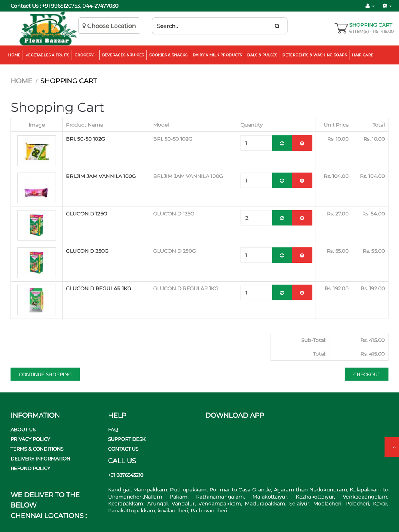The height and width of the screenshot is (532, 399).
Task: Click quantity field for BRI.JIM JAM VANNILA 100G
Action: pos(256,181)
